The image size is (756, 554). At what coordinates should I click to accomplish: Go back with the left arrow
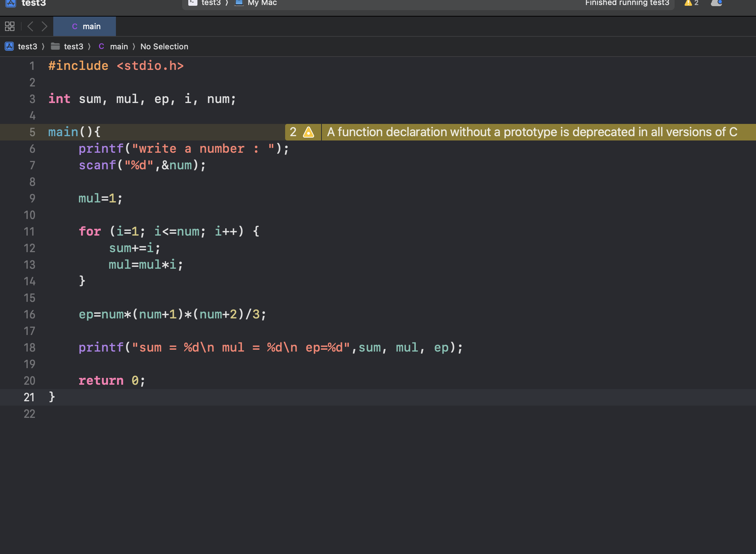pos(31,26)
